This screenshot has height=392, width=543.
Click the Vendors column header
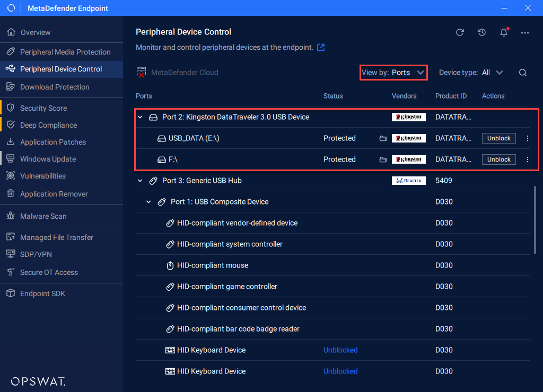pyautogui.click(x=404, y=96)
